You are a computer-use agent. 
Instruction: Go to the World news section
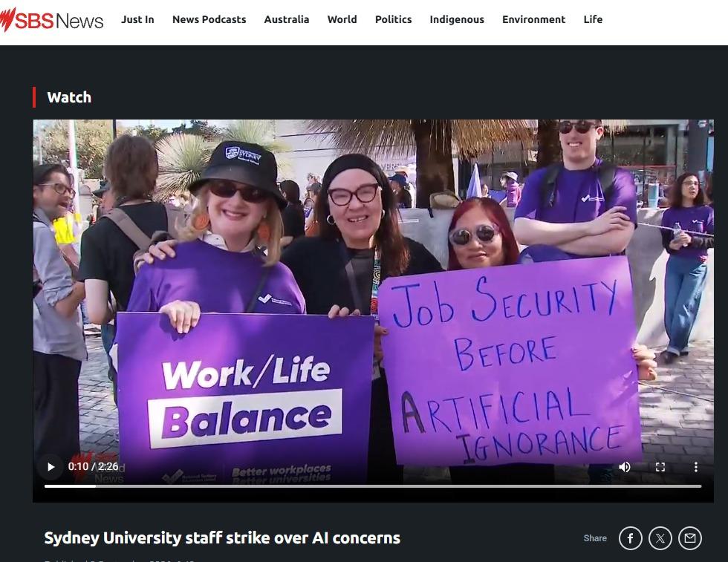342,19
